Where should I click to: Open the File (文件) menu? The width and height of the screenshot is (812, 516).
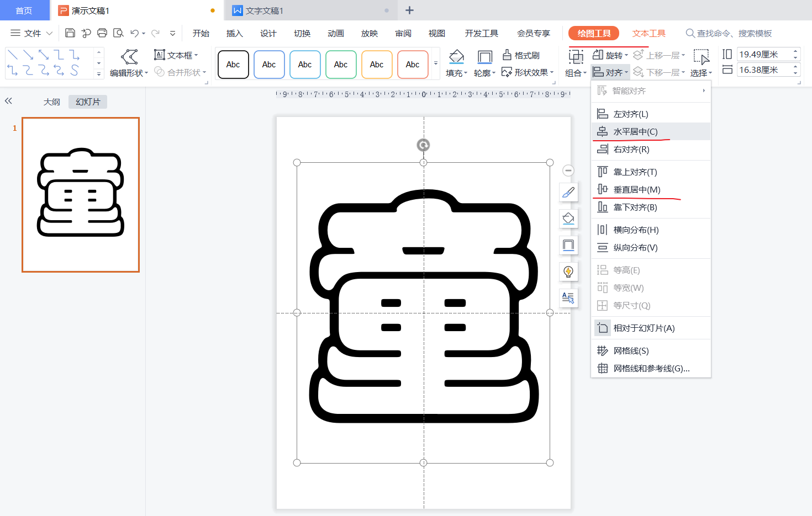(x=31, y=33)
